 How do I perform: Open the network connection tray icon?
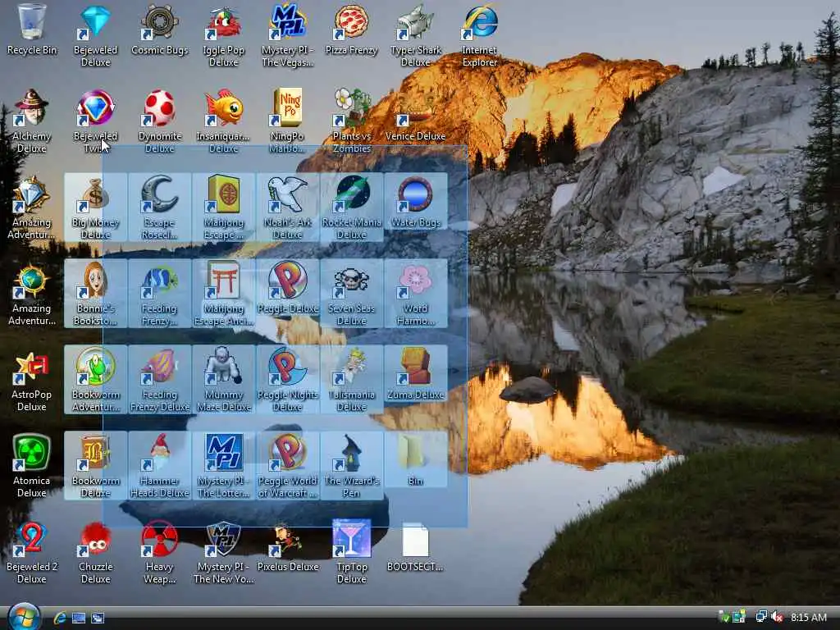tap(760, 617)
